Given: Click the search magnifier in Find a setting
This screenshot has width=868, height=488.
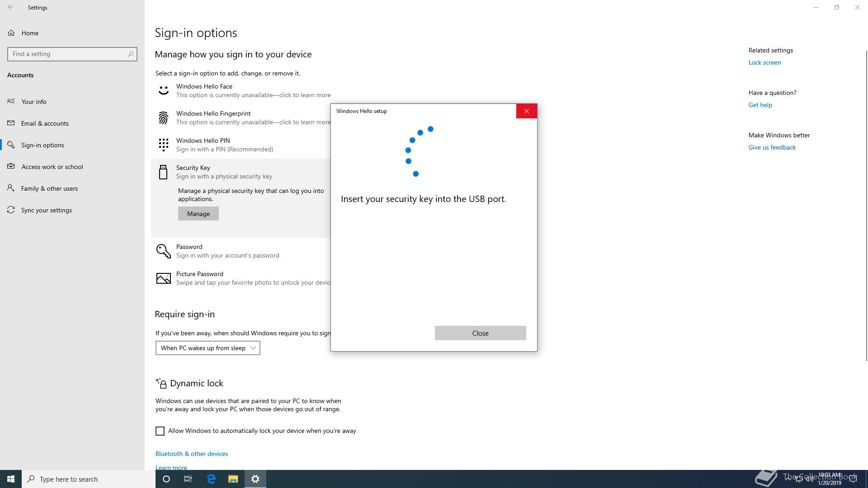Looking at the screenshot, I should pyautogui.click(x=131, y=54).
